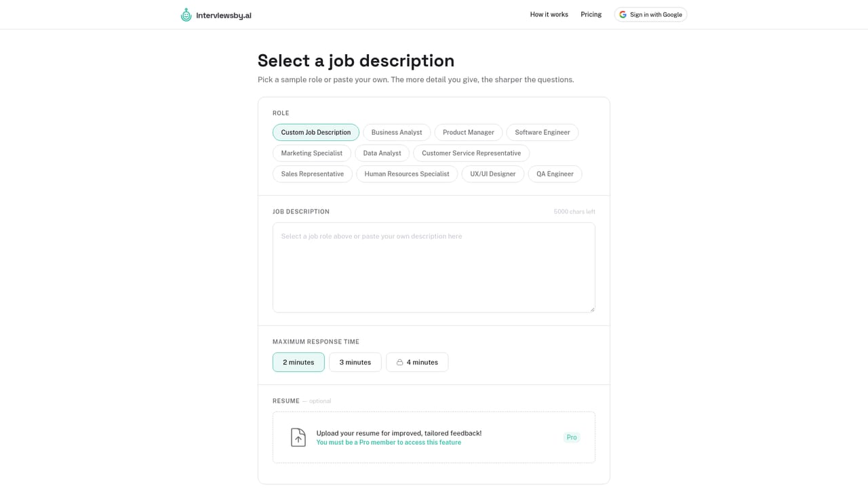Open the Pricing page
The height and width of the screenshot is (488, 868).
tap(591, 14)
